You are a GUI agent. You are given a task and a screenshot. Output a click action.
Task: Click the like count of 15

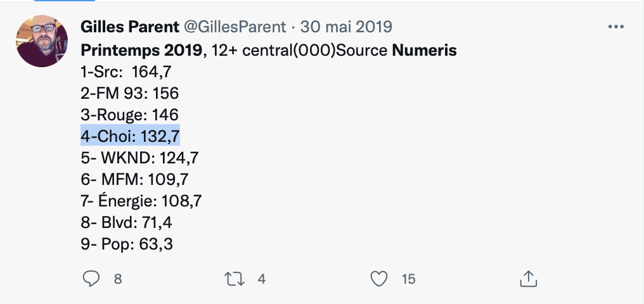click(408, 279)
